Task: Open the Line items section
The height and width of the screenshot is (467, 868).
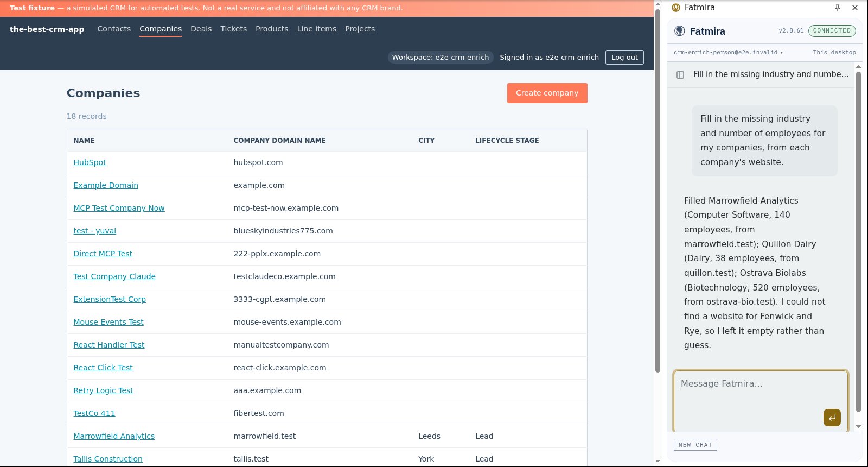Action: (317, 29)
